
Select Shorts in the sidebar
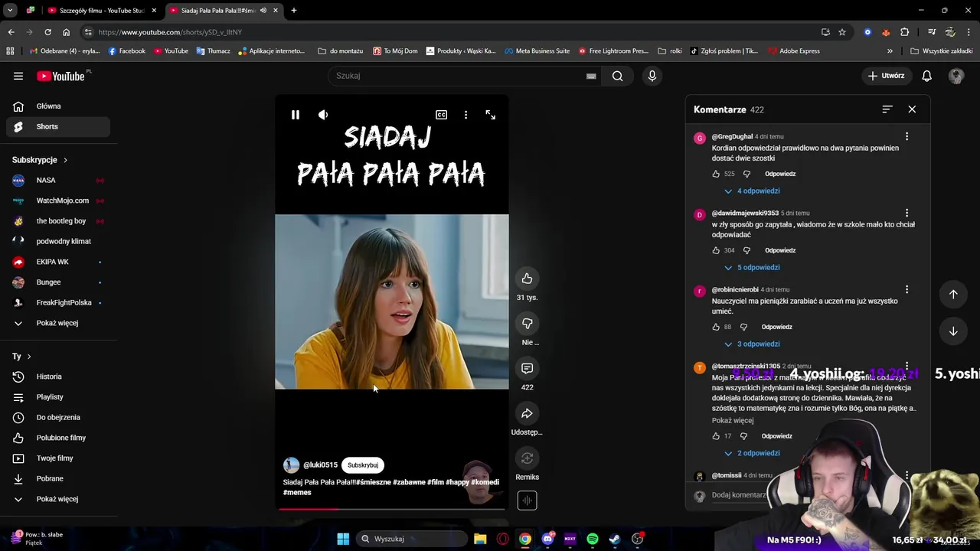click(58, 126)
